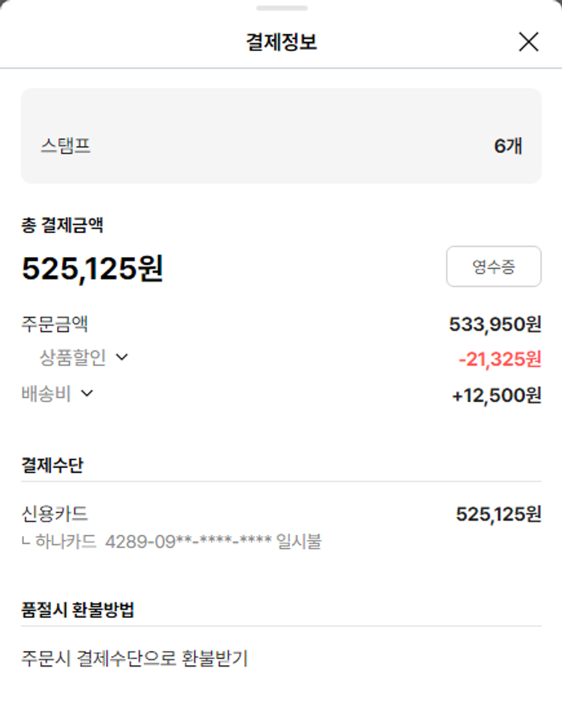Click the 상품할인 label text

(x=73, y=358)
